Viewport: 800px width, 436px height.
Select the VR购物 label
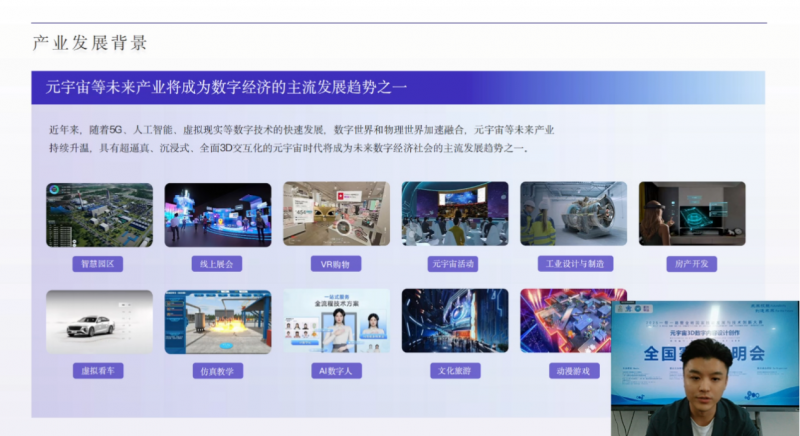[x=336, y=264]
